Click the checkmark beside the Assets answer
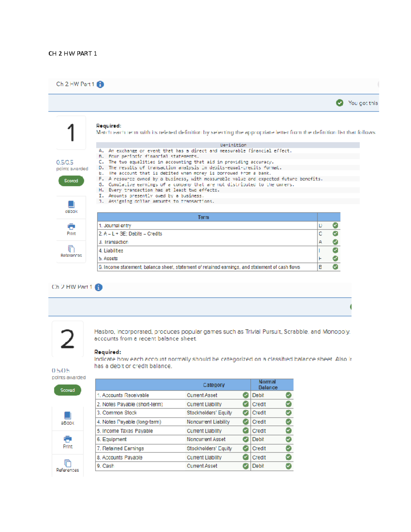411x532 pixels. 335,259
